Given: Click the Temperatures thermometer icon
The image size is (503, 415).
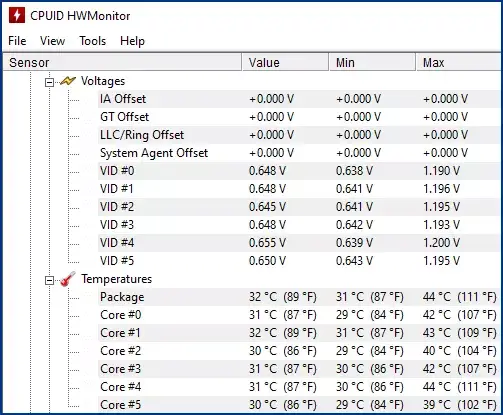Looking at the screenshot, I should pos(68,279).
